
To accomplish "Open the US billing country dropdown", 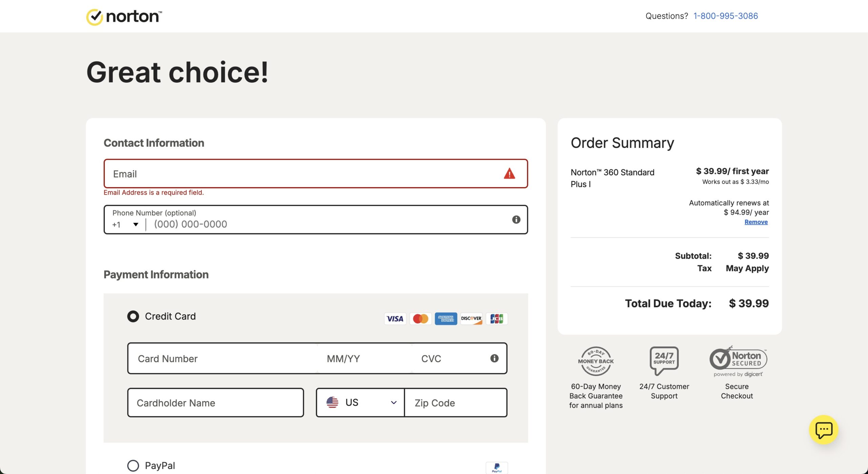I will pos(360,402).
